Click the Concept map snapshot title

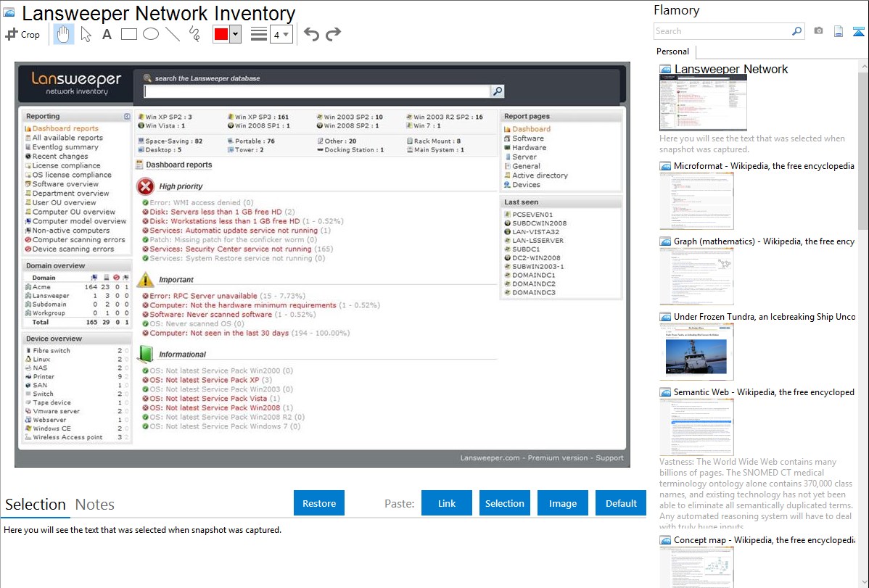point(764,540)
